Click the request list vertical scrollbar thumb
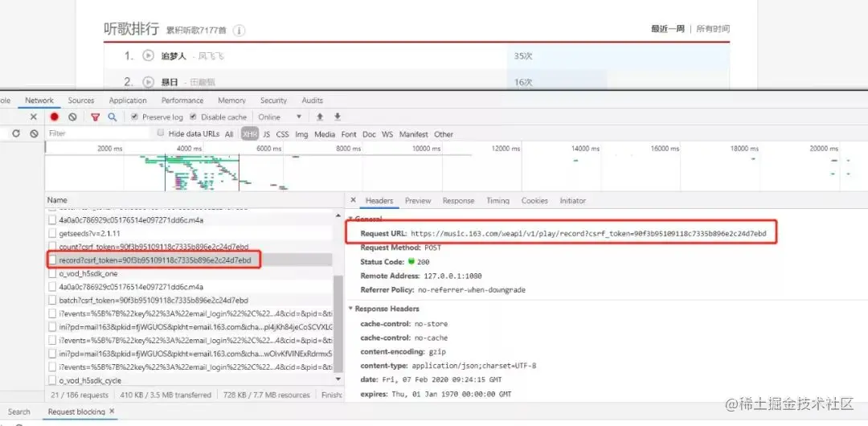The width and height of the screenshot is (868, 426). click(x=338, y=323)
